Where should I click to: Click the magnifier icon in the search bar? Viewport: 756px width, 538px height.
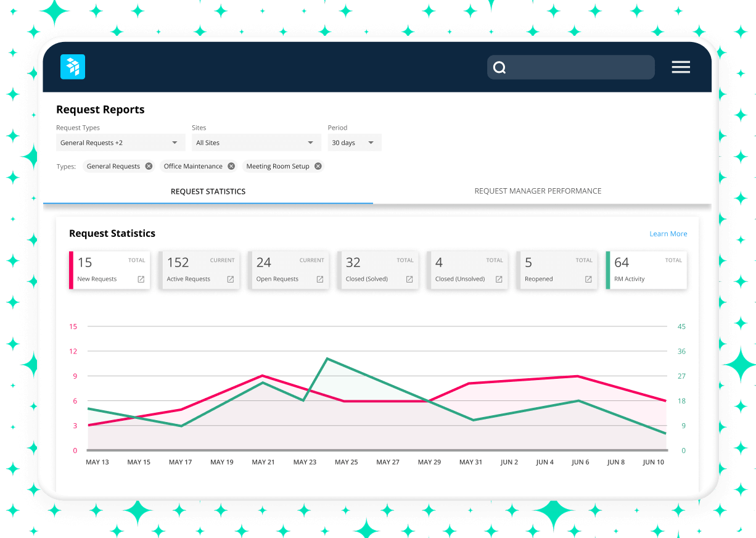pos(499,67)
